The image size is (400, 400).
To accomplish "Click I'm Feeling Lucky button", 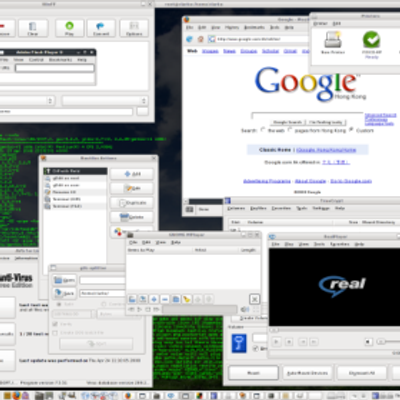I will [326, 122].
